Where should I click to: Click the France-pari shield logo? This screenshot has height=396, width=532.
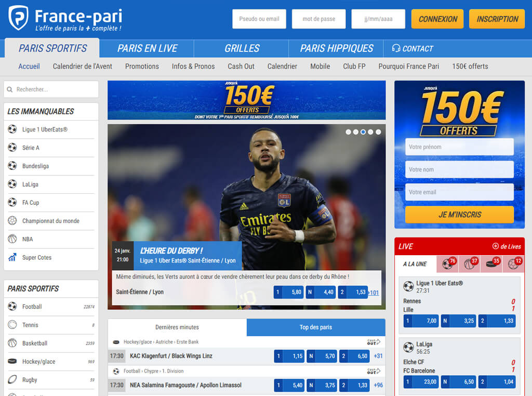tap(18, 18)
